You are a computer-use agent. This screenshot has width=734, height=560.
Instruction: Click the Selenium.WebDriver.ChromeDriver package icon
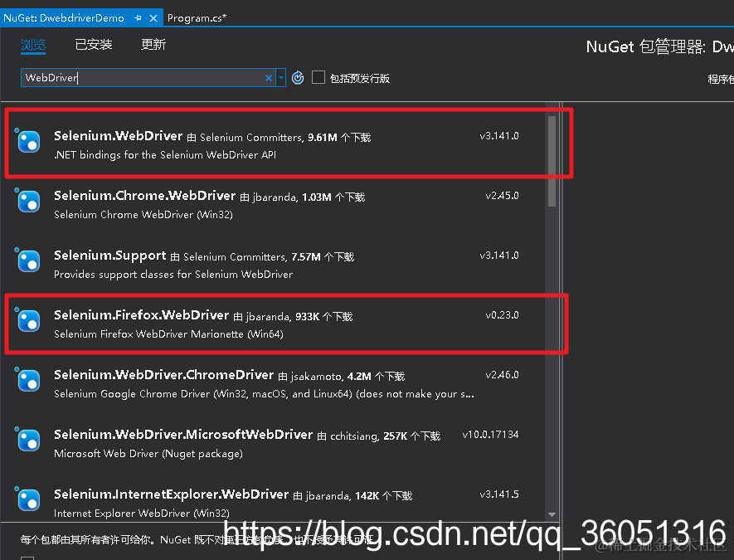28,380
